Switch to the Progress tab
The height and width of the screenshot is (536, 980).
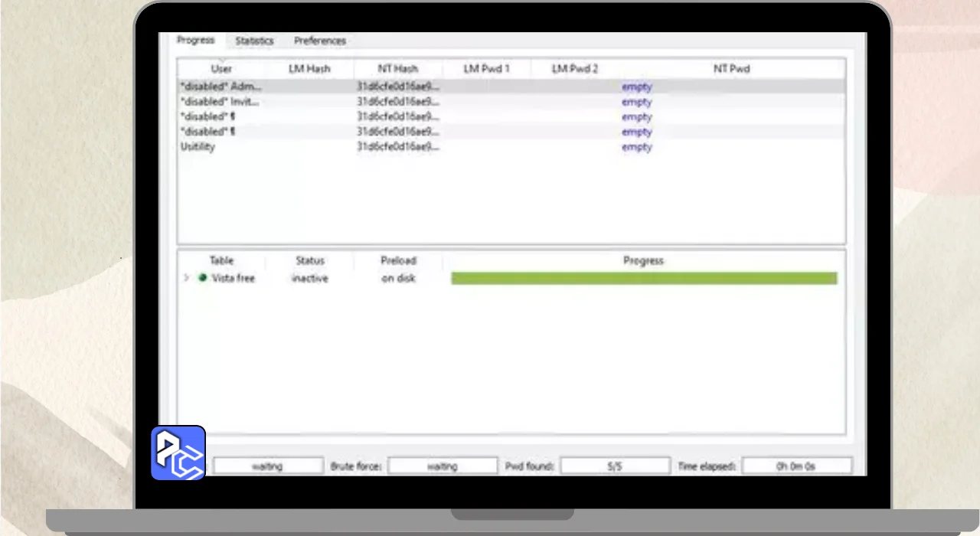point(196,41)
